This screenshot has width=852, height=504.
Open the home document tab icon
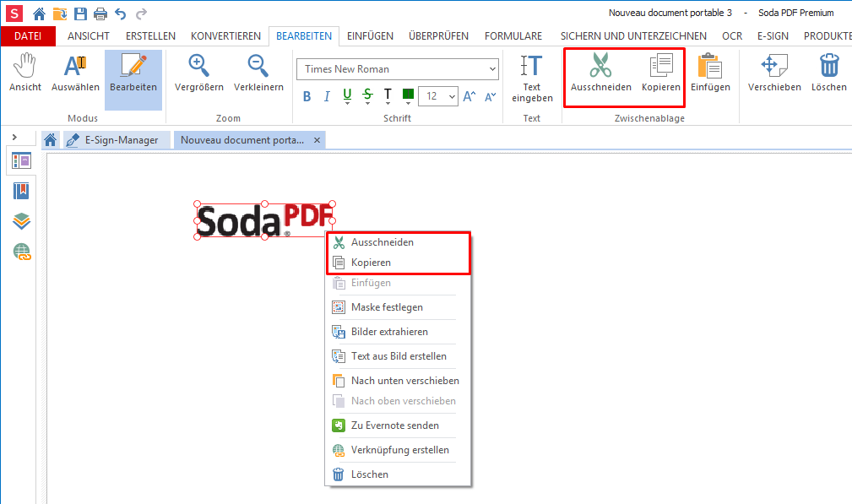[x=50, y=140]
